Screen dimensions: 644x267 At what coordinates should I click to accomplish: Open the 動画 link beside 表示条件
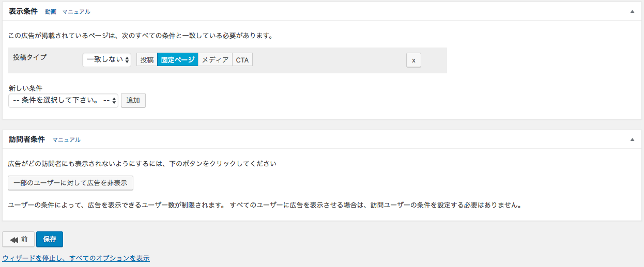(x=51, y=11)
